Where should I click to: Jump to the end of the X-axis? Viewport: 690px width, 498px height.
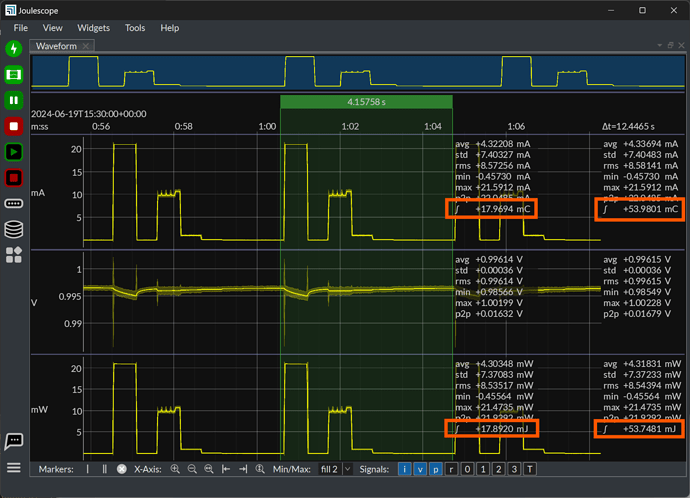[x=243, y=469]
